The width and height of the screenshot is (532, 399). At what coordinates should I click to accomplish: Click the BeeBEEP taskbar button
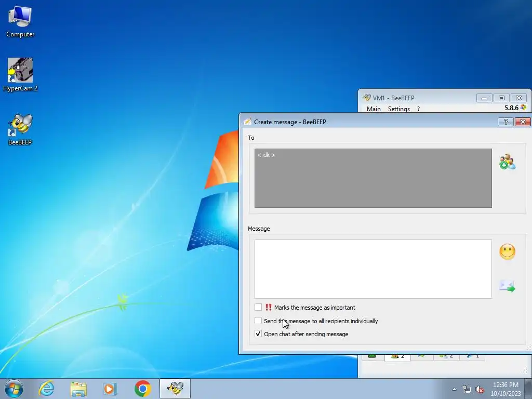tap(175, 389)
